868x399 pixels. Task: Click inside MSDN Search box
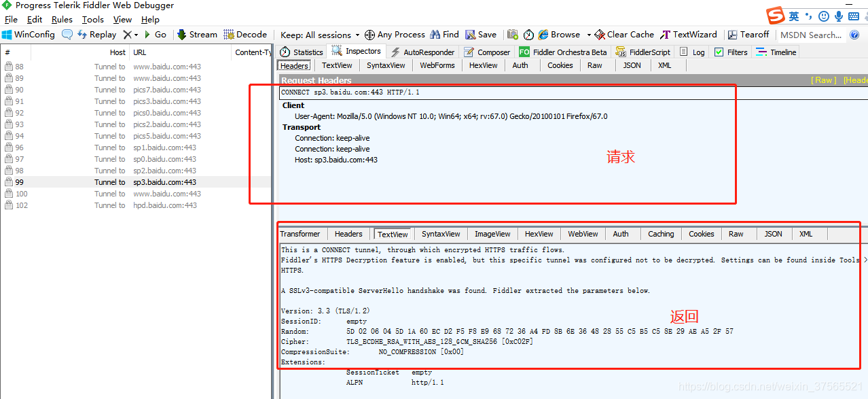coord(811,35)
